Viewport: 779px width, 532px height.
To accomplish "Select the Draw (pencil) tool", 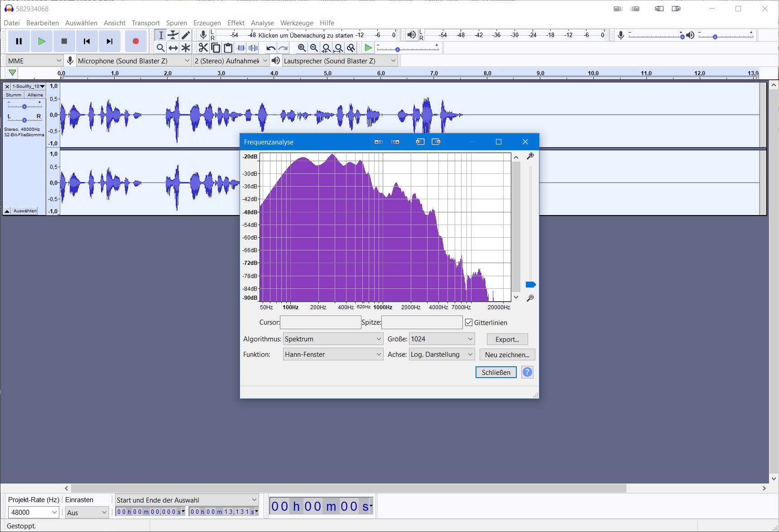I will click(186, 35).
